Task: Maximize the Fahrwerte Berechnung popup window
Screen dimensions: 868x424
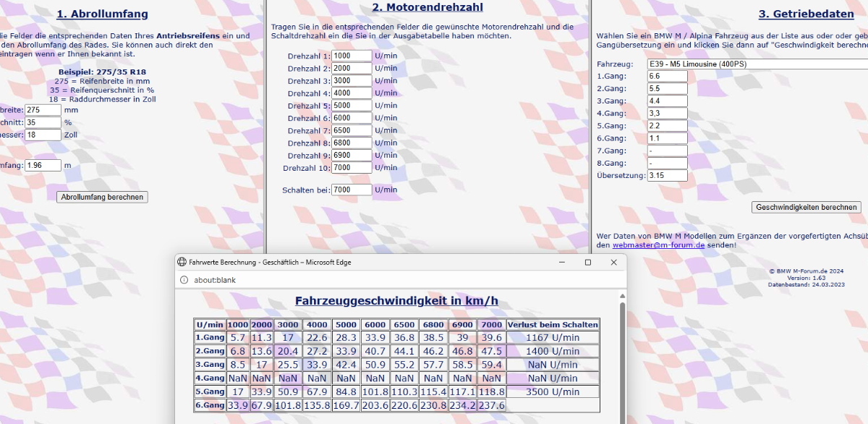Action: tap(588, 262)
